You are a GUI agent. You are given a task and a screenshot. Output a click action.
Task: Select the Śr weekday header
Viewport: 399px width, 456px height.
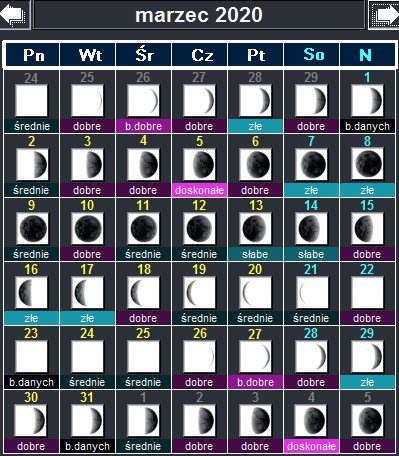144,55
